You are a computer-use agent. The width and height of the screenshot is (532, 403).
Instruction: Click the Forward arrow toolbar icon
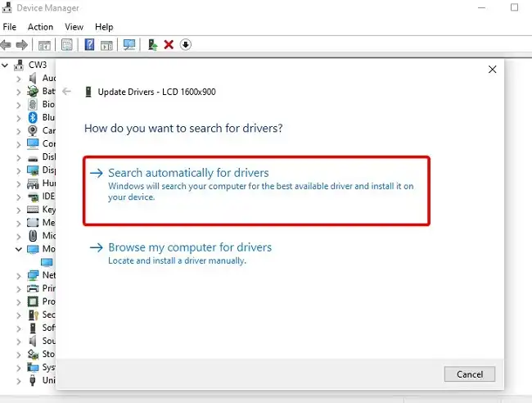click(x=22, y=45)
